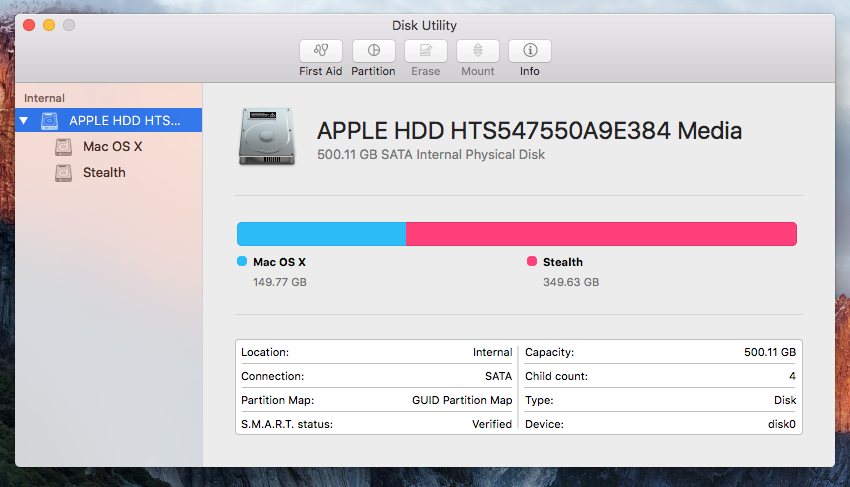
Task: Minimize the Disk Utility window
Action: [49, 25]
